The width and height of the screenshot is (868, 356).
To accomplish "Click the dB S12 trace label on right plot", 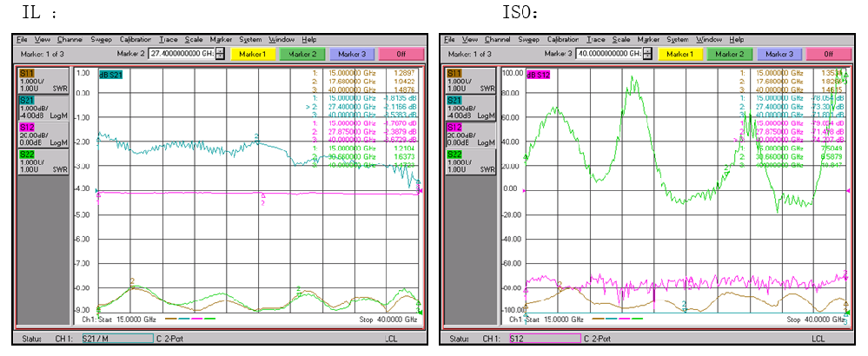I will pyautogui.click(x=539, y=74).
